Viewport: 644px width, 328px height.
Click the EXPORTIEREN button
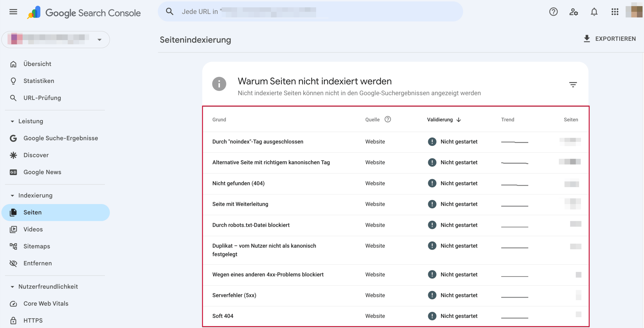pyautogui.click(x=610, y=39)
